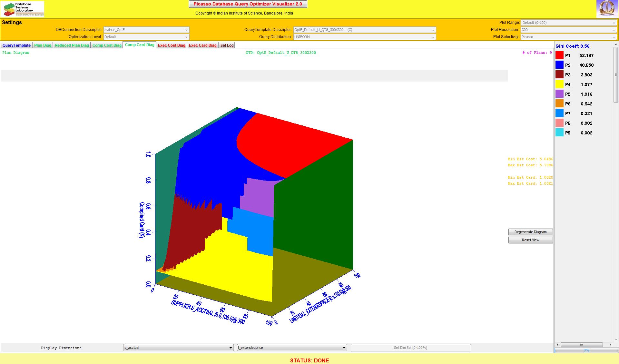
Task: Open the DBConnection Descriptor dropdown
Action: coord(146,30)
